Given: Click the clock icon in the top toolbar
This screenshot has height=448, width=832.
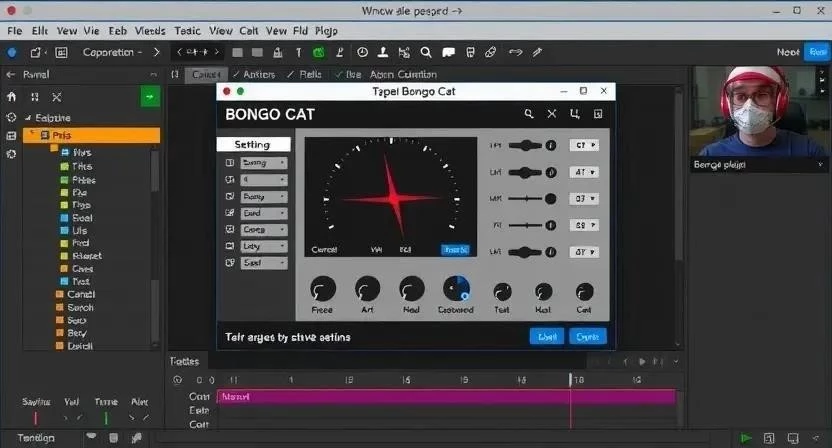Looking at the screenshot, I should pyautogui.click(x=362, y=52).
